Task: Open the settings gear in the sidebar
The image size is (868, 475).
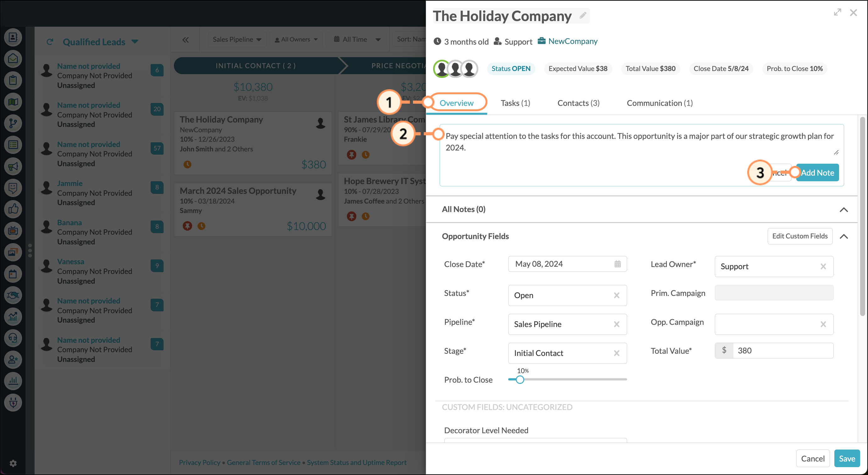Action: (13, 463)
